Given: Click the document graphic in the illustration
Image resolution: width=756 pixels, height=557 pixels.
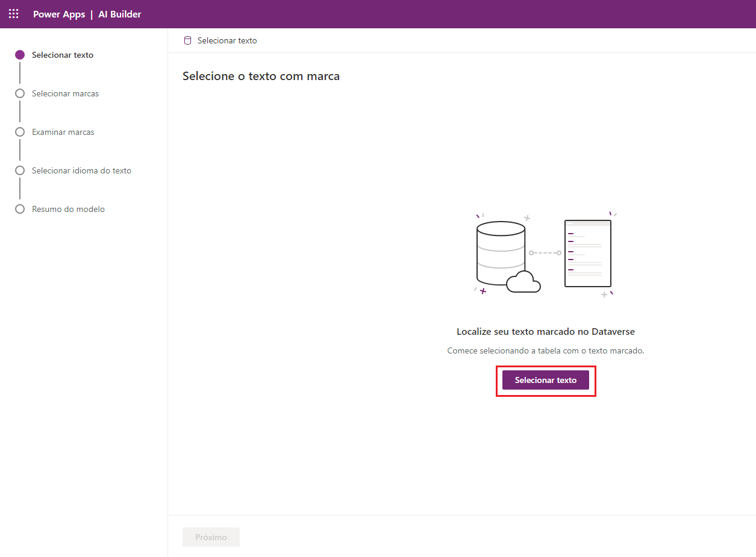Looking at the screenshot, I should tap(587, 253).
